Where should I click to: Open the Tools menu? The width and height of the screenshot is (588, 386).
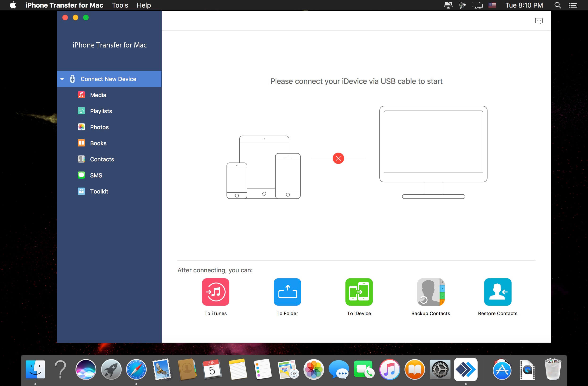(x=120, y=5)
